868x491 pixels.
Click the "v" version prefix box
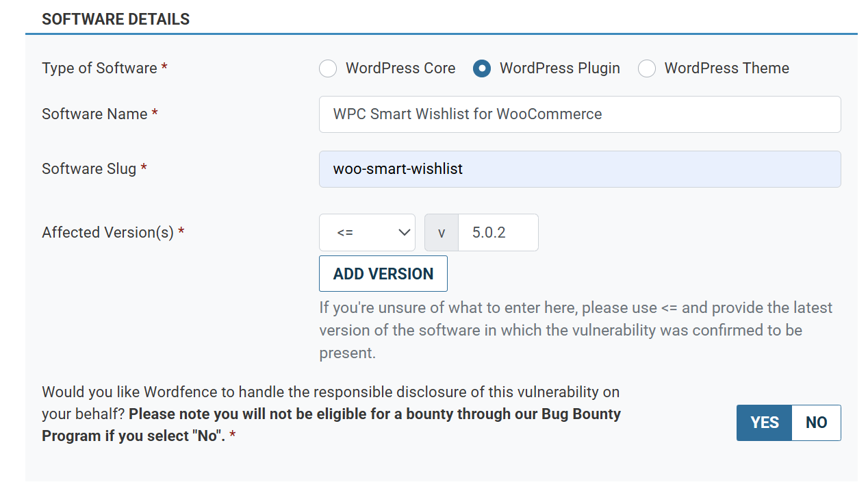coord(442,233)
